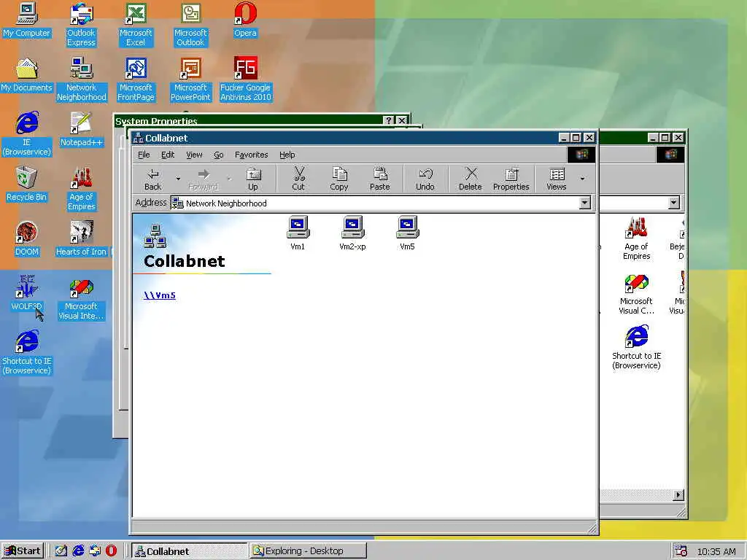Click scroll right arrow in Desktop window behind
The image size is (747, 560).
coord(678,495)
